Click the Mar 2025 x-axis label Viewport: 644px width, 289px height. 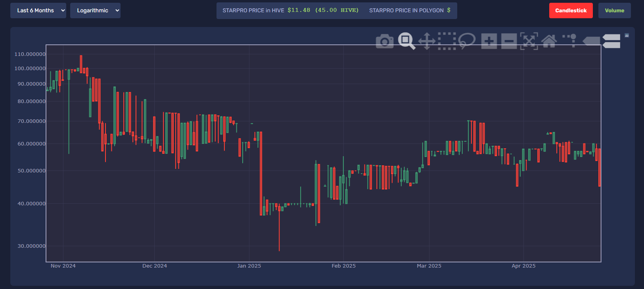pos(429,266)
